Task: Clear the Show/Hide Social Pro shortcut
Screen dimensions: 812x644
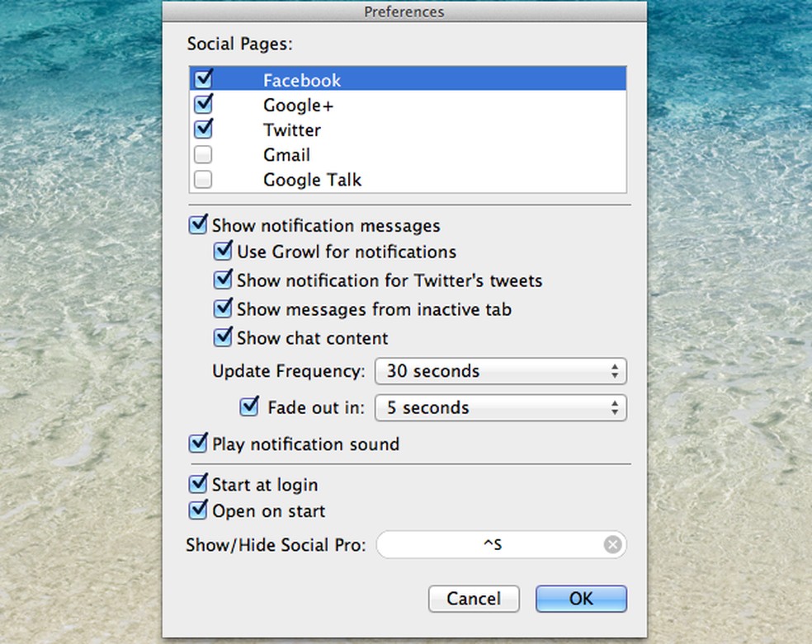Action: tap(612, 544)
